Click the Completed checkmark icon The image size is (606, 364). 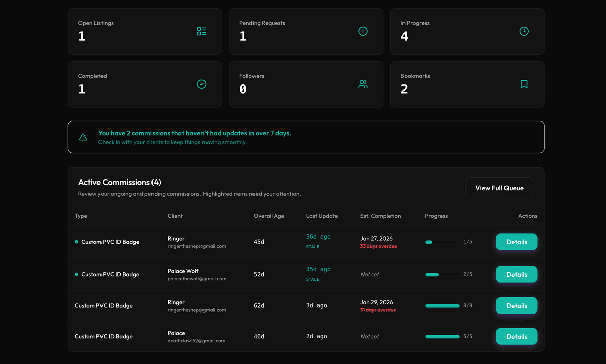(201, 84)
